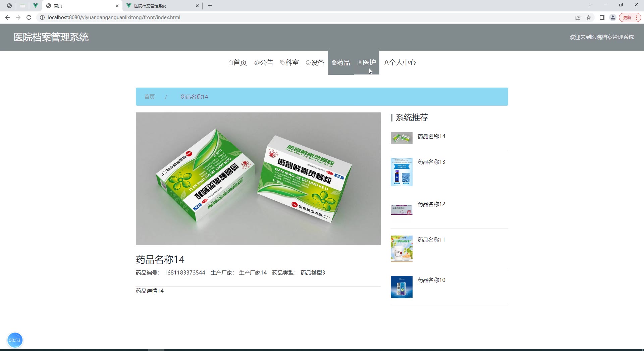This screenshot has height=351, width=644.
Task: Click the 生产厂家14 manufacturer value
Action: point(253,272)
